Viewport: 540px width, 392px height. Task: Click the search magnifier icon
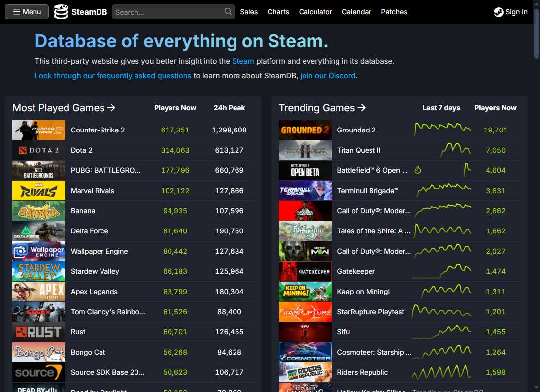(227, 11)
